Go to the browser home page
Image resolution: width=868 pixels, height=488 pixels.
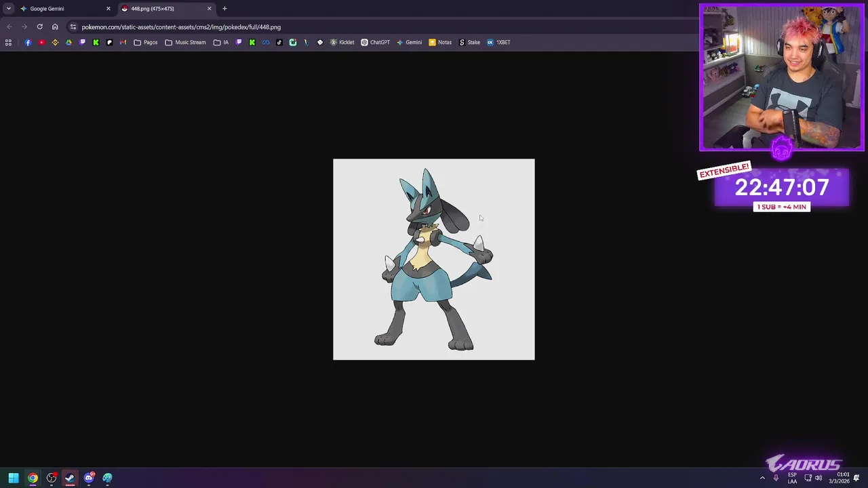point(55,27)
